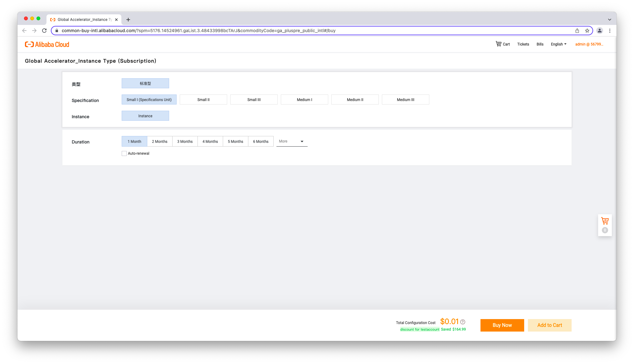The image size is (634, 364).
Task: Choose the 3 Months duration
Action: pos(185,142)
